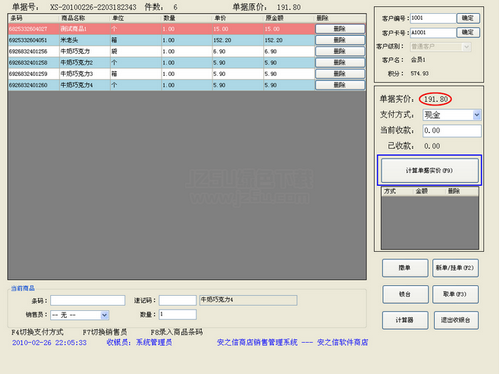Delete the 测试商品1 row
Screen dimensions: 500x374
[x=340, y=29]
